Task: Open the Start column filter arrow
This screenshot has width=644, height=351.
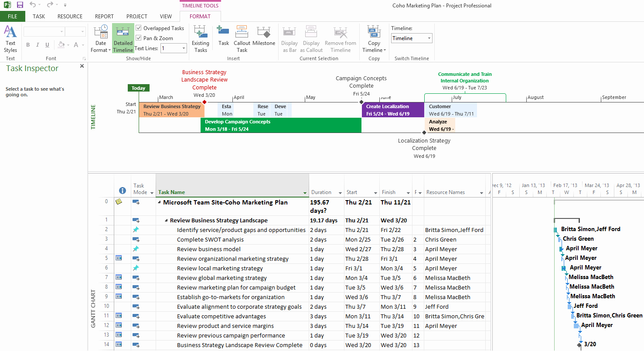Action: pyautogui.click(x=375, y=193)
